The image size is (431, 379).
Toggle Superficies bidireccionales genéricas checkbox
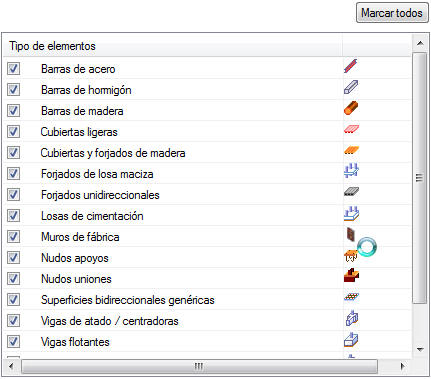[x=13, y=300]
